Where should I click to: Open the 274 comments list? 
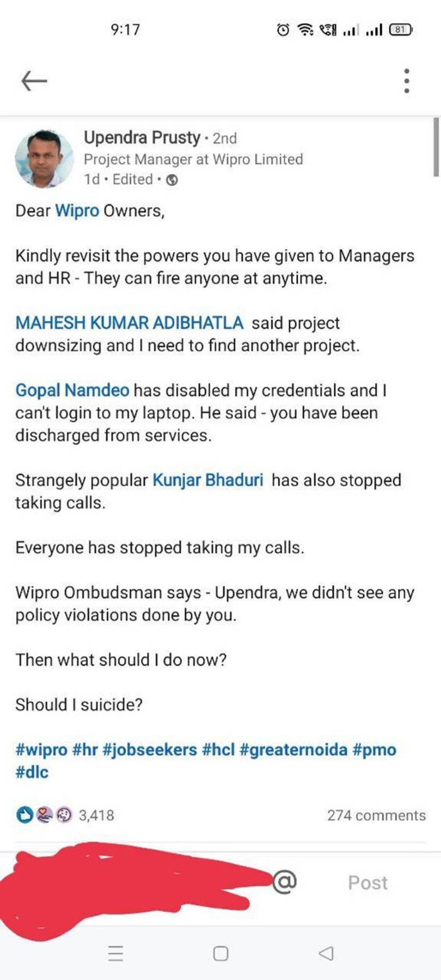(x=376, y=815)
